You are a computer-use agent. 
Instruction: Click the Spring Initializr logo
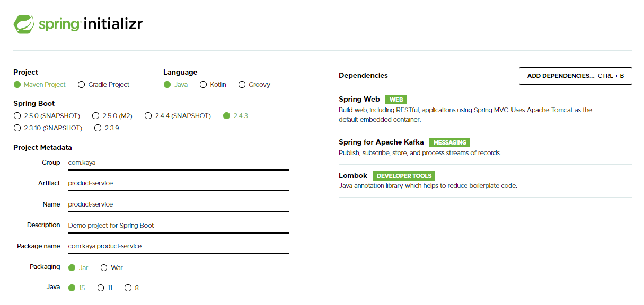pyautogui.click(x=78, y=24)
